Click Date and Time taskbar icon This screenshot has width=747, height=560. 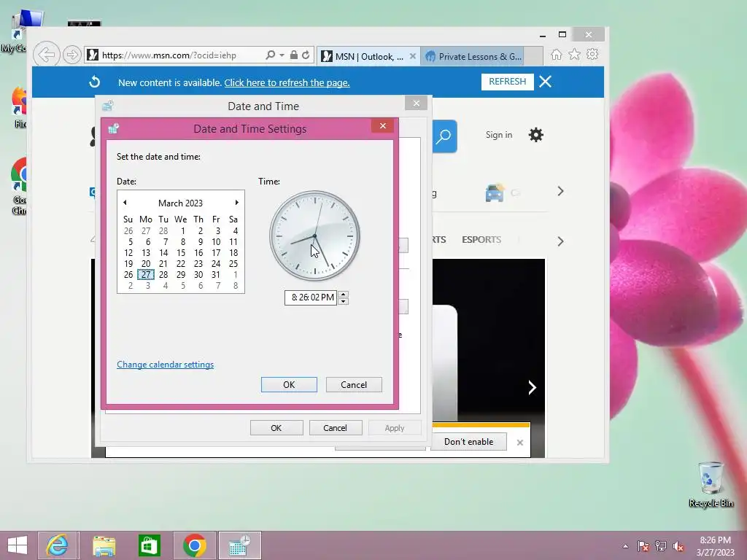point(239,545)
